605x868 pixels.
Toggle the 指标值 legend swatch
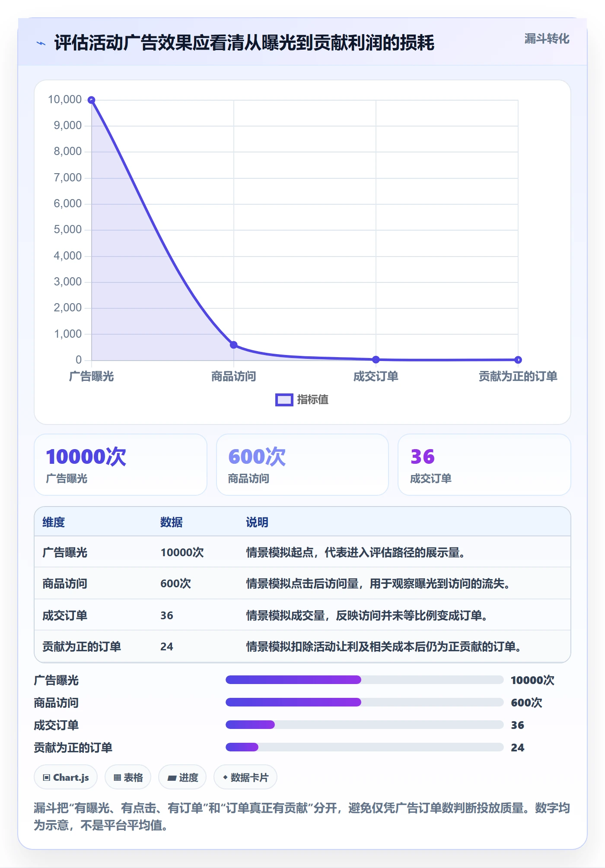point(284,400)
